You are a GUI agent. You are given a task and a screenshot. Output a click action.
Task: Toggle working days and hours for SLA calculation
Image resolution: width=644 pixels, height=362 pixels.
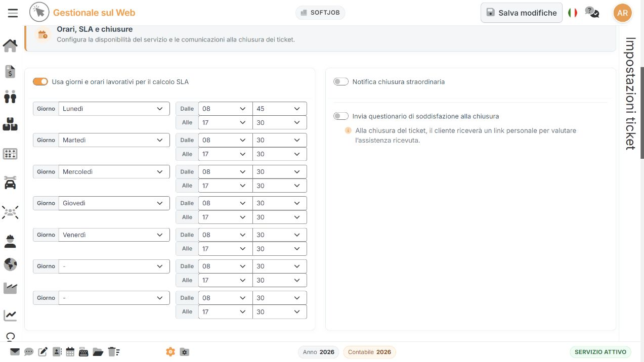(x=40, y=81)
